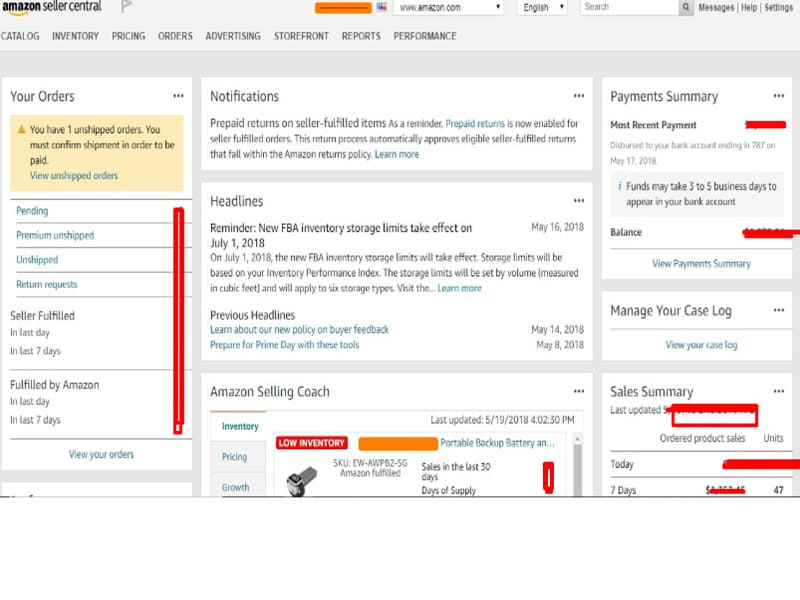Open the Prepare for Prime Day headline
The image size is (800, 600).
pyautogui.click(x=285, y=345)
